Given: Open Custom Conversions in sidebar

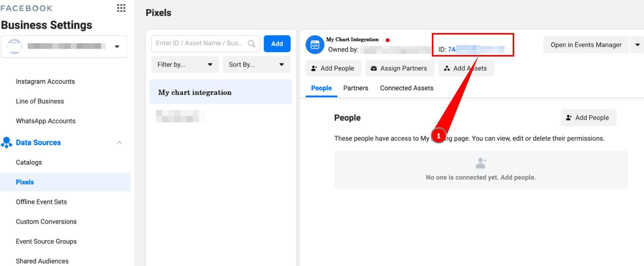Looking at the screenshot, I should click(x=46, y=222).
